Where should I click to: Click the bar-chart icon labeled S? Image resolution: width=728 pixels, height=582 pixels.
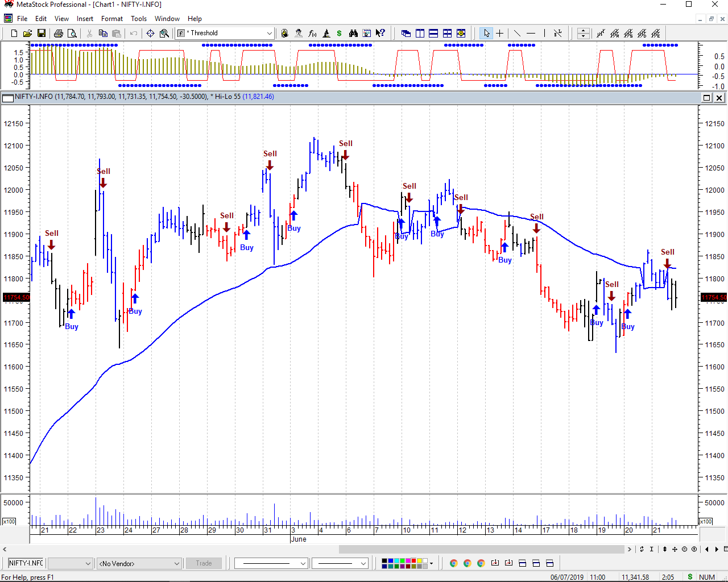tap(628, 34)
